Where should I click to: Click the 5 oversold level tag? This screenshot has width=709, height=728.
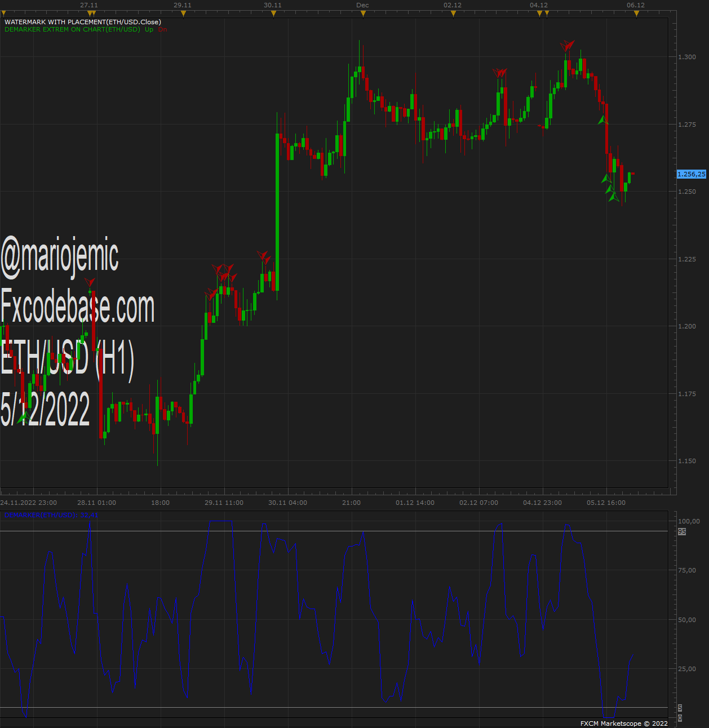pyautogui.click(x=680, y=708)
